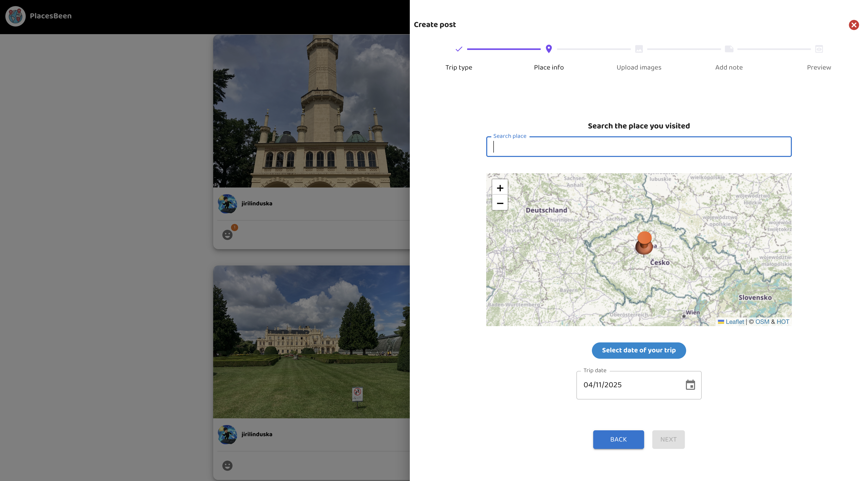868x481 pixels.
Task: Open reaction smiley on tower post
Action: (227, 235)
